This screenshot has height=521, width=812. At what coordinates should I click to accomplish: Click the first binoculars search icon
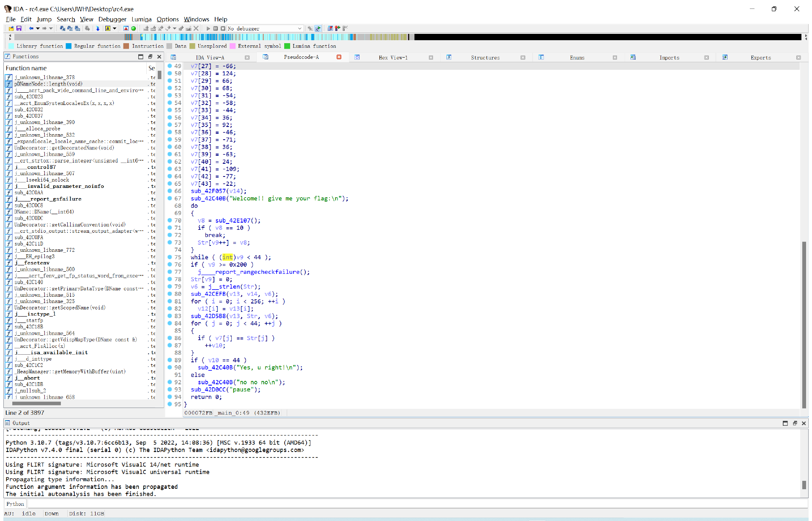pyautogui.click(x=63, y=28)
